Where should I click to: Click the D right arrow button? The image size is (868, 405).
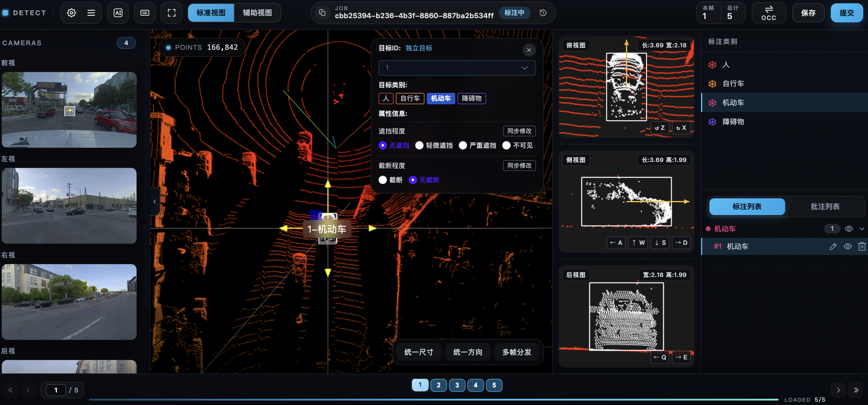pyautogui.click(x=681, y=243)
